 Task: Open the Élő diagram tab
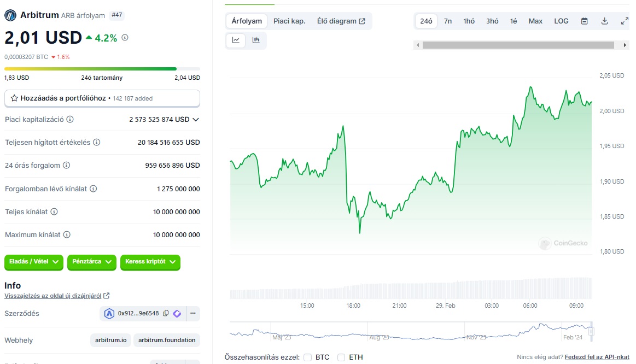click(x=341, y=21)
